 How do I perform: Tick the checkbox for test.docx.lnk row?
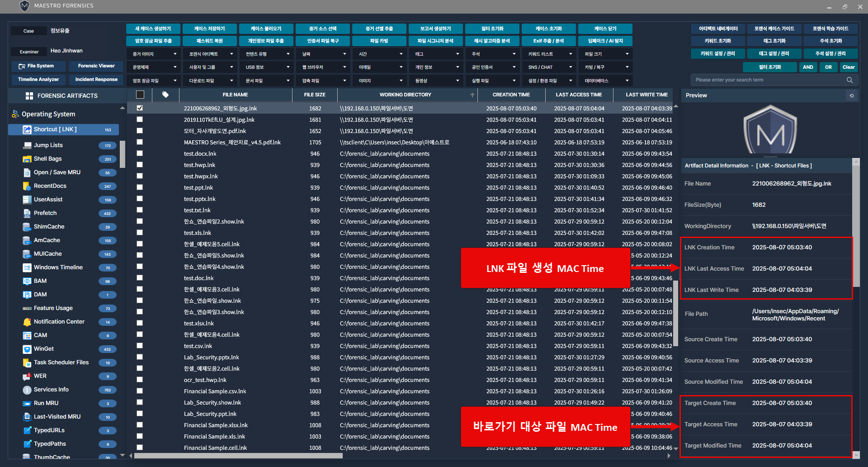click(x=140, y=153)
